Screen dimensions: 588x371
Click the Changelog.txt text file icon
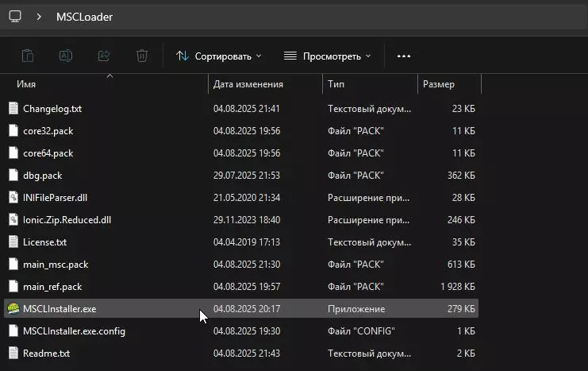[13, 108]
